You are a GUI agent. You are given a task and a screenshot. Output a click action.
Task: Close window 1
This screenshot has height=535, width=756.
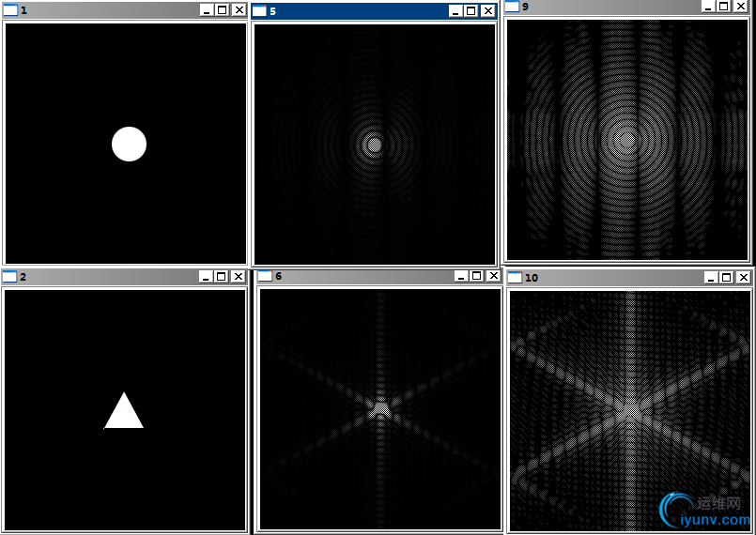point(239,10)
